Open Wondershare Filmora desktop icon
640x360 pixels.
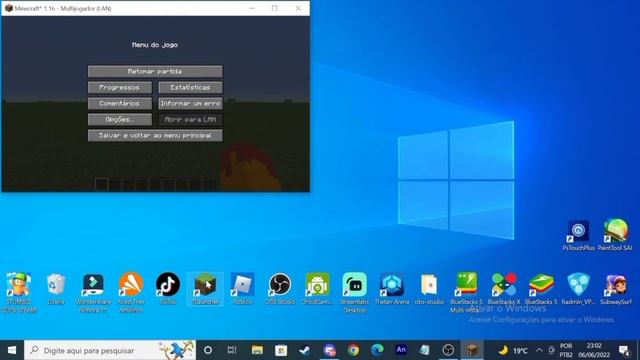tap(93, 292)
